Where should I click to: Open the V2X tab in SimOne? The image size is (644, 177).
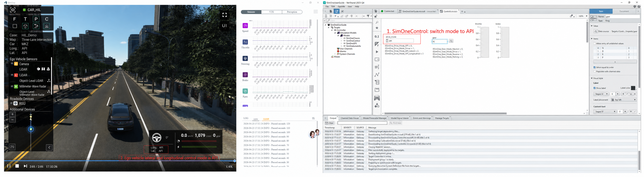point(272,12)
